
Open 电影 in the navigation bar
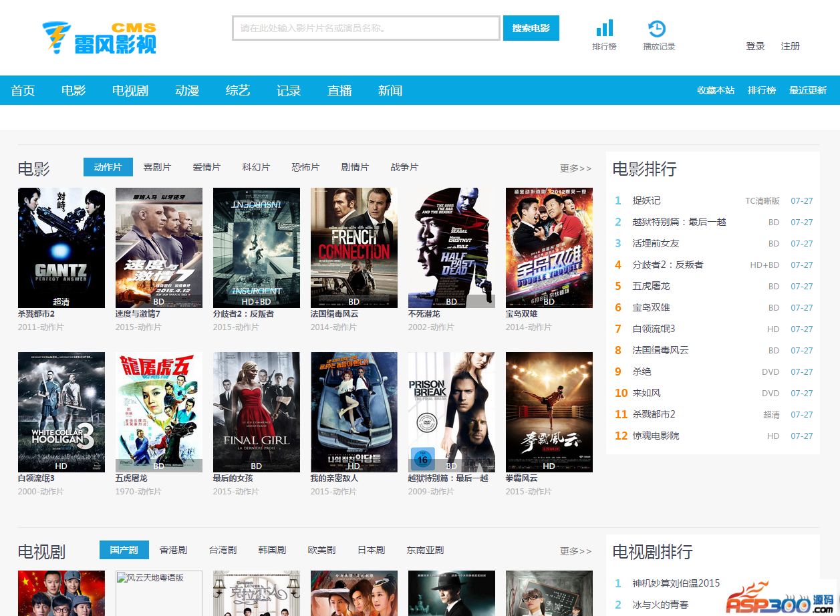(x=74, y=90)
